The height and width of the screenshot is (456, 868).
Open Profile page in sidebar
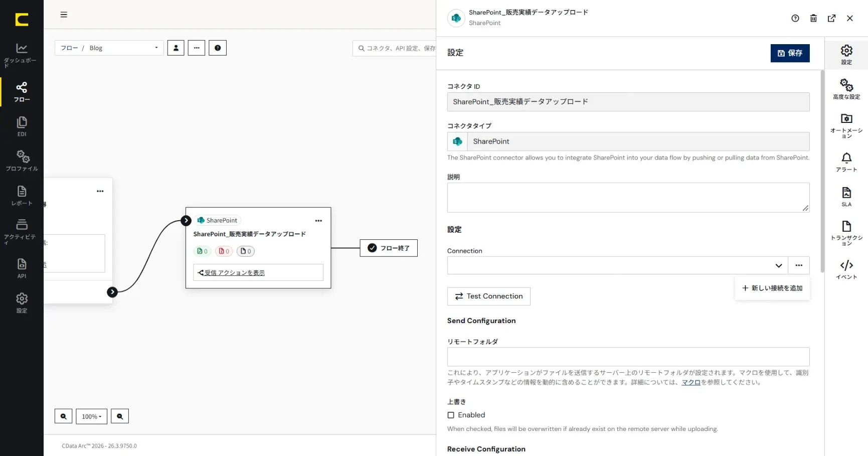(22, 161)
